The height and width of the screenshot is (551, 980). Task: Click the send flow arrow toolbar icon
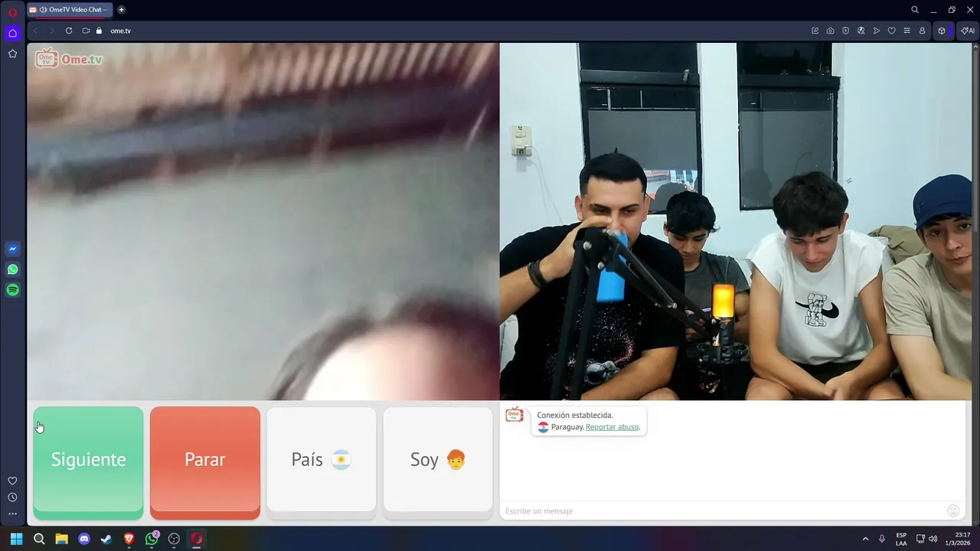(x=877, y=31)
